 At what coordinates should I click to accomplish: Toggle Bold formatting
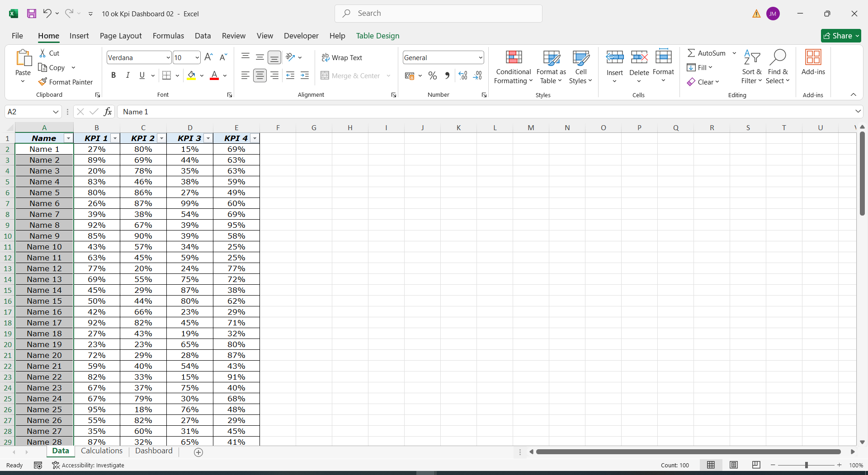(113, 75)
